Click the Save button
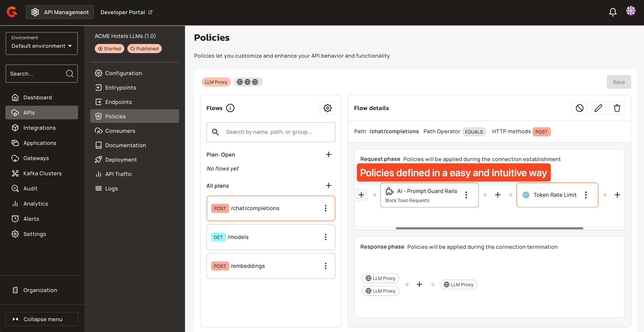The image size is (644, 332). click(618, 82)
